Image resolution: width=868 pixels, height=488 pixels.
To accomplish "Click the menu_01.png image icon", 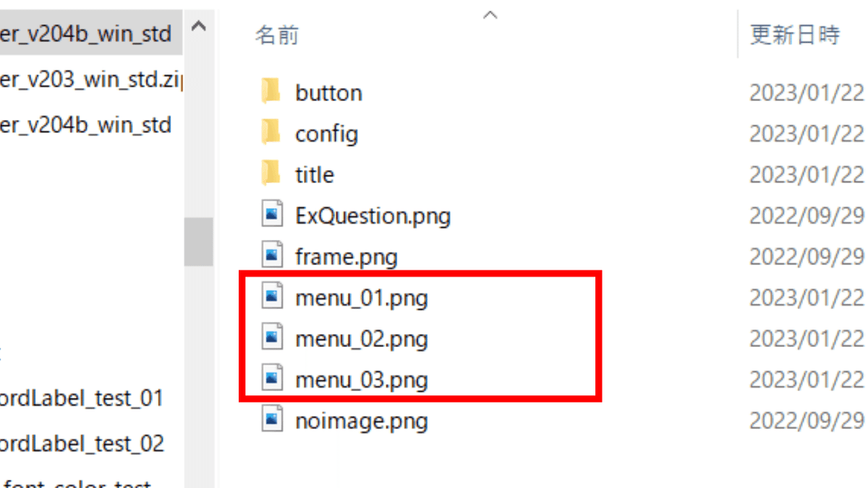I will pos(272,296).
